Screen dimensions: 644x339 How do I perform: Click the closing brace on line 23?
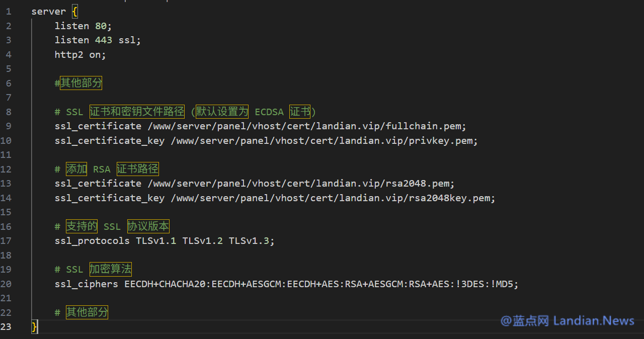click(34, 327)
